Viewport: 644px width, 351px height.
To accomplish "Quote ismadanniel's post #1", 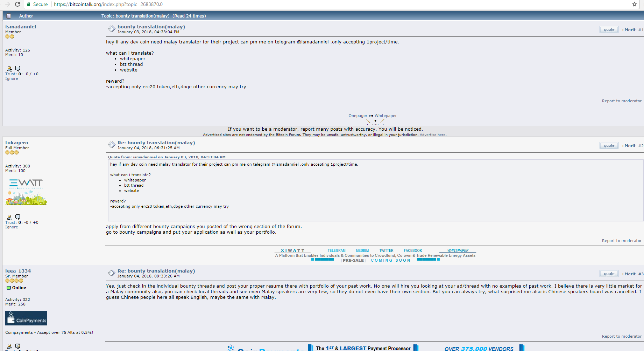I will point(609,29).
